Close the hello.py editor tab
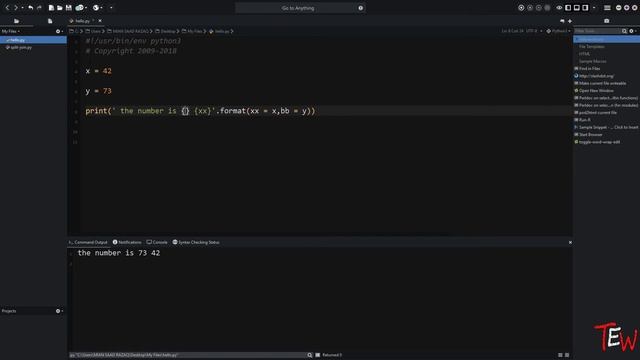The width and height of the screenshot is (640, 360). [100, 21]
